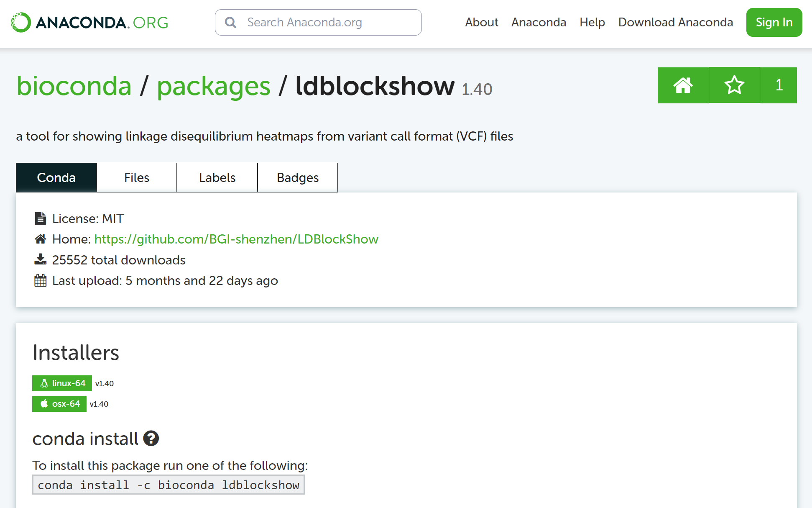This screenshot has height=508, width=812.
Task: Go to the bioconda channel link
Action: (x=74, y=86)
